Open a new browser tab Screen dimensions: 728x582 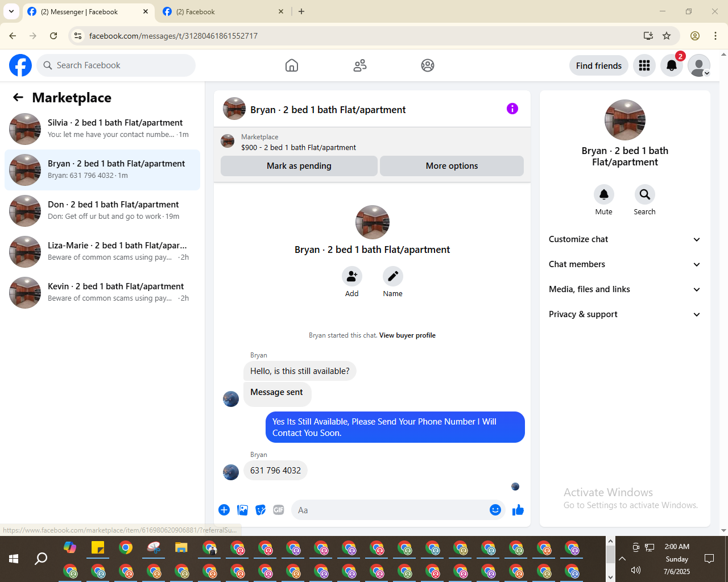tap(301, 11)
